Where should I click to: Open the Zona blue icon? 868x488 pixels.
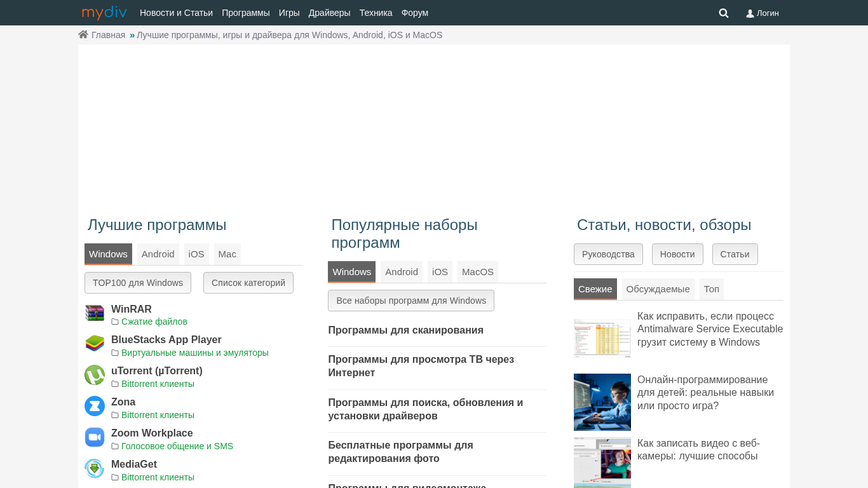[x=95, y=406]
